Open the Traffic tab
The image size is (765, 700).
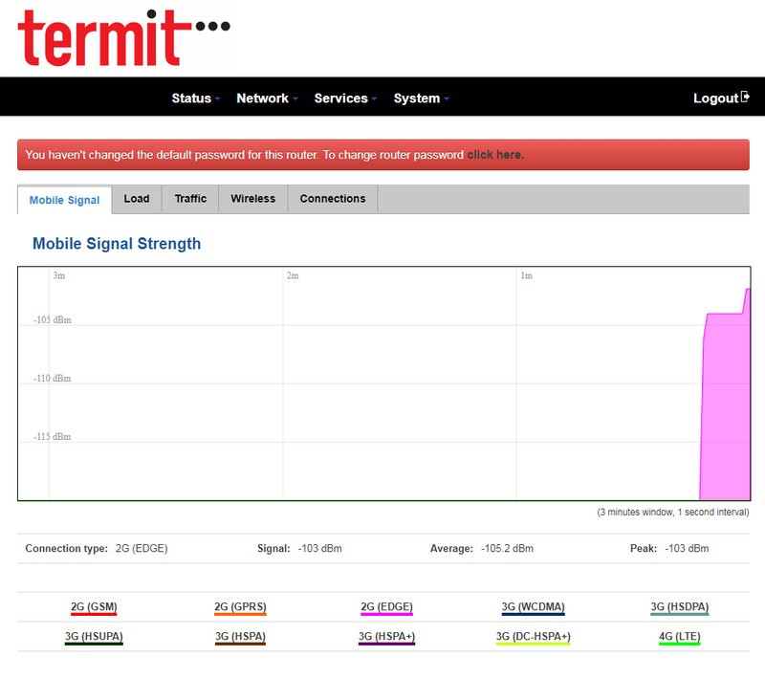tap(190, 199)
